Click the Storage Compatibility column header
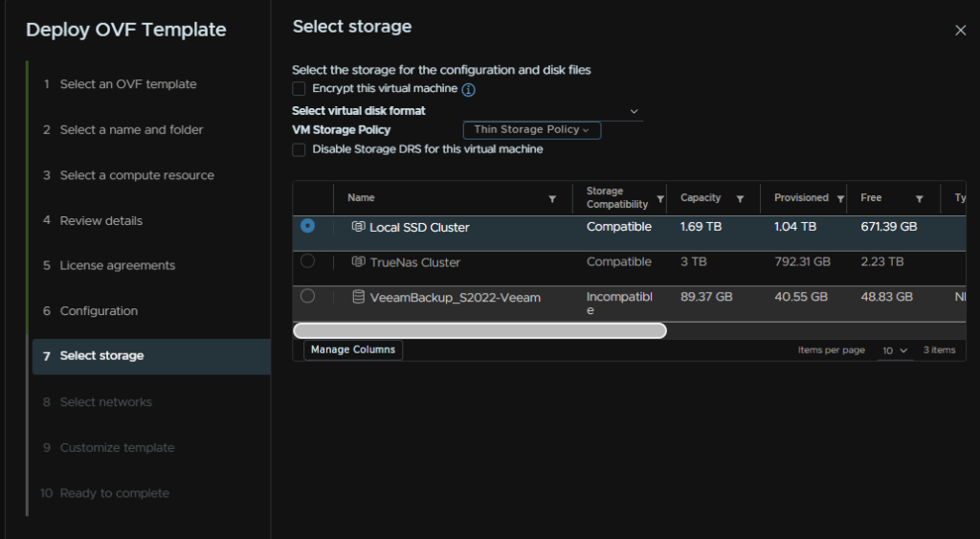 617,197
